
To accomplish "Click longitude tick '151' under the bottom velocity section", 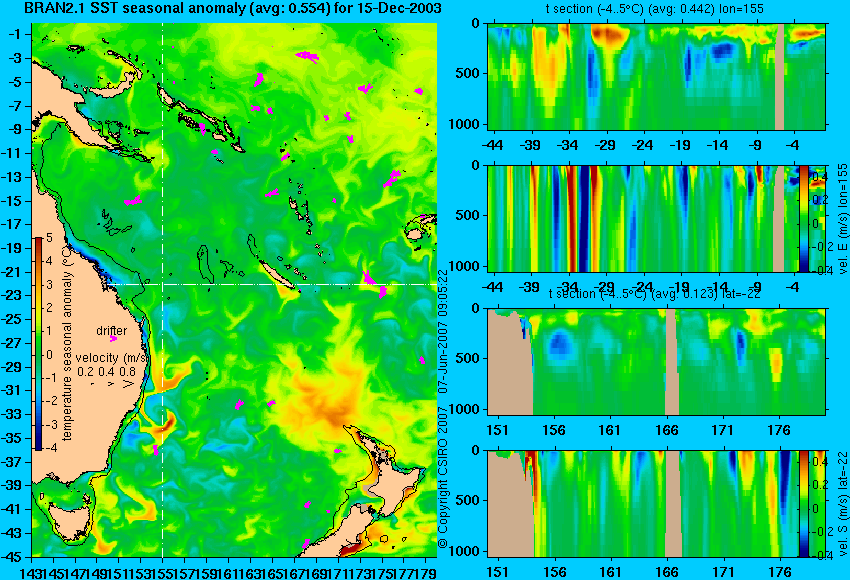I will click(x=498, y=572).
